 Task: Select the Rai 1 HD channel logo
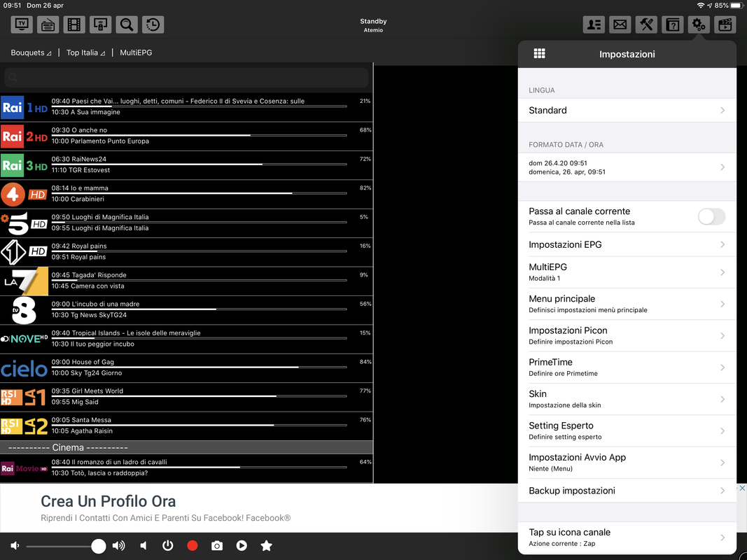[x=24, y=108]
